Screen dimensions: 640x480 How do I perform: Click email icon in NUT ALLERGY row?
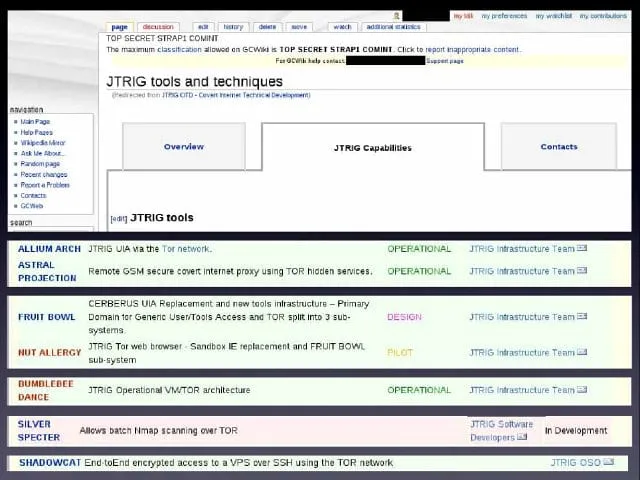point(582,352)
